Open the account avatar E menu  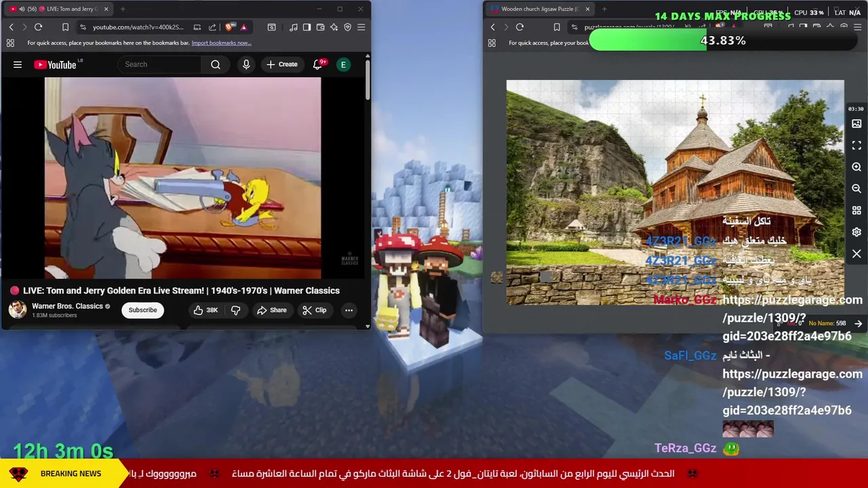344,64
